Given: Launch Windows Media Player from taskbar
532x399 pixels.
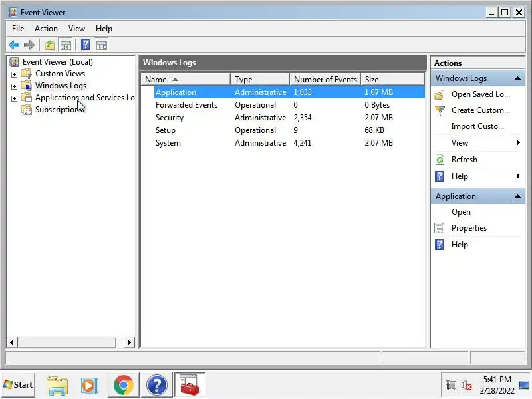Looking at the screenshot, I should click(x=89, y=385).
